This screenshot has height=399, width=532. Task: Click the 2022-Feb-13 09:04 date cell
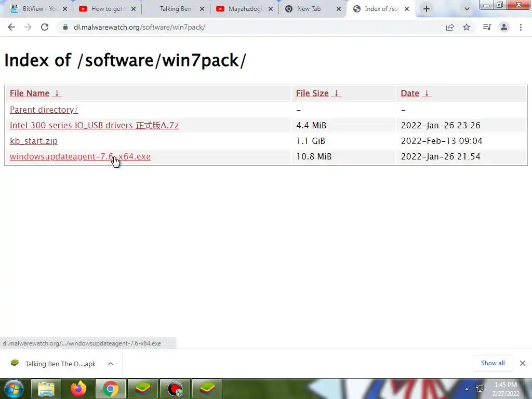(x=442, y=141)
